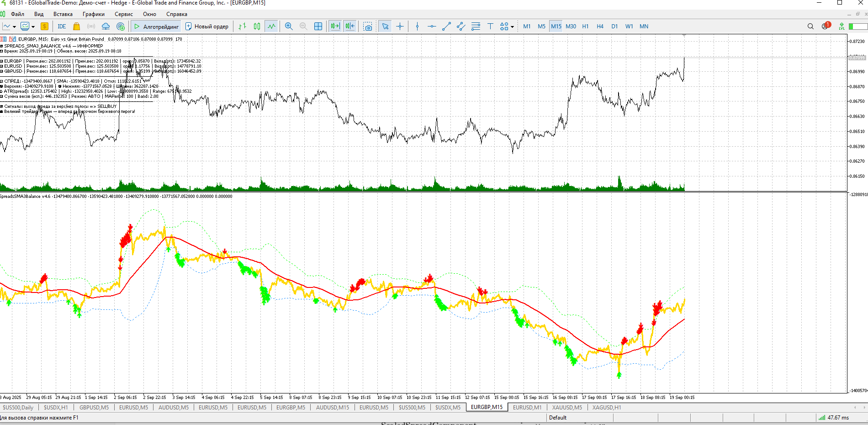Draw a horizontal line on chart
Image resolution: width=868 pixels, height=425 pixels.
tap(432, 27)
